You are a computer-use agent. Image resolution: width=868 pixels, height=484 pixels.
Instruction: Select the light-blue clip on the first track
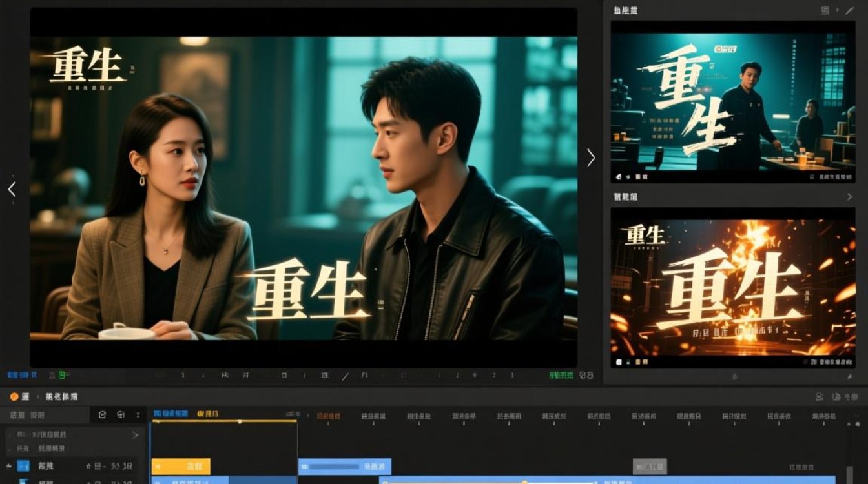pyautogui.click(x=345, y=466)
